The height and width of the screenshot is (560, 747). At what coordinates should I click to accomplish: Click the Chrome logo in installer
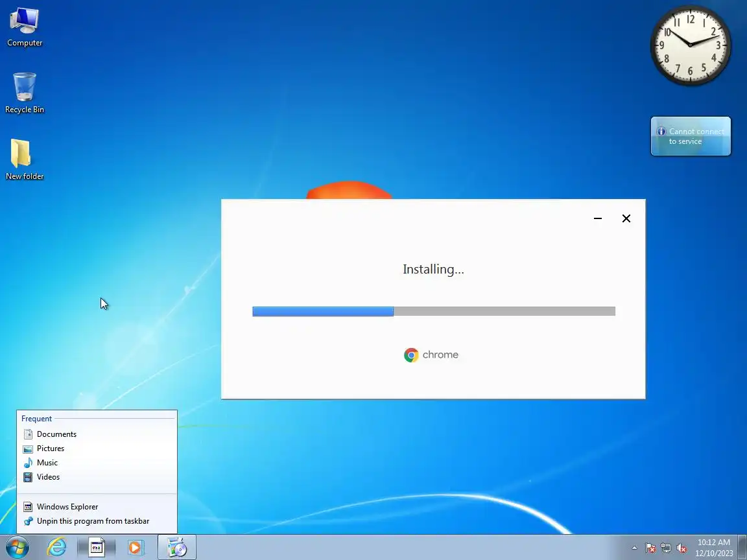411,355
